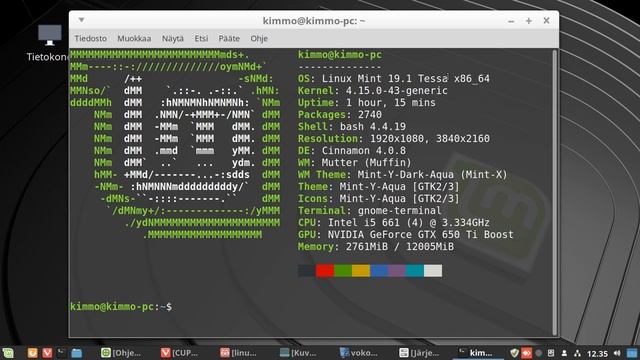Maximize the terminal window with plus button

tap(529, 21)
